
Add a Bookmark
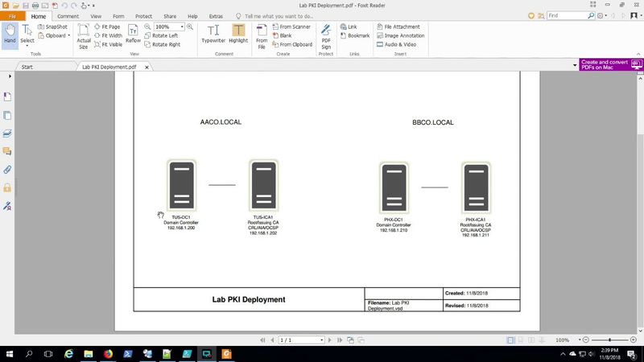click(x=355, y=35)
